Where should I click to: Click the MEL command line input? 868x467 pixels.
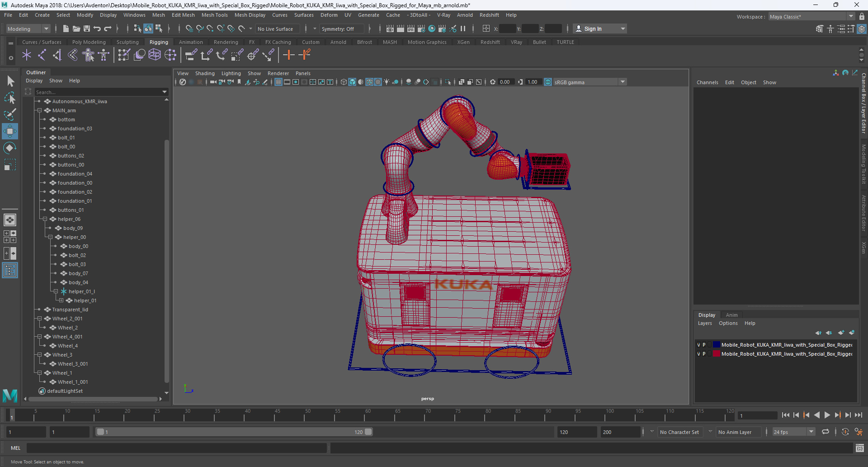click(176, 448)
